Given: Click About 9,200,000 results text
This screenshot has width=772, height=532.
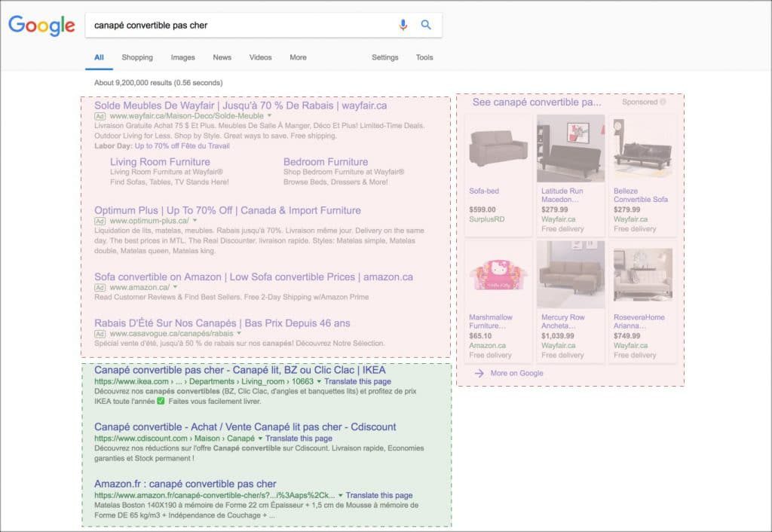Looking at the screenshot, I should click(158, 83).
